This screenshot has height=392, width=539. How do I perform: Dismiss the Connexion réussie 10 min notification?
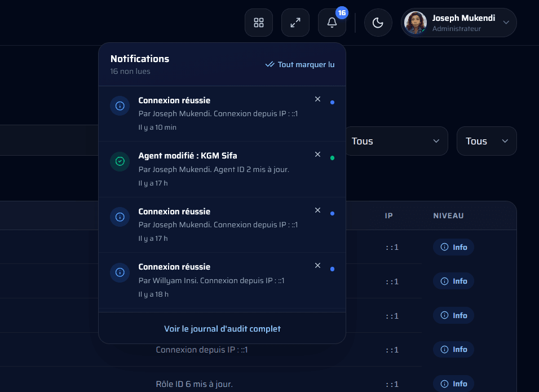(x=317, y=99)
